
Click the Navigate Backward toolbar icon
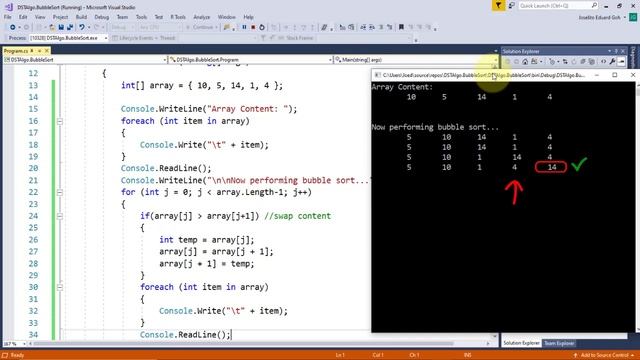tap(12, 27)
